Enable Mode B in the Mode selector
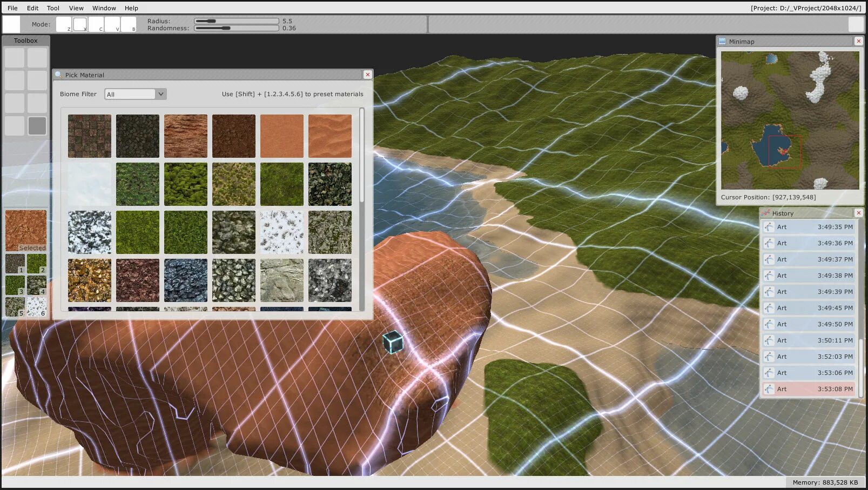 tap(129, 24)
